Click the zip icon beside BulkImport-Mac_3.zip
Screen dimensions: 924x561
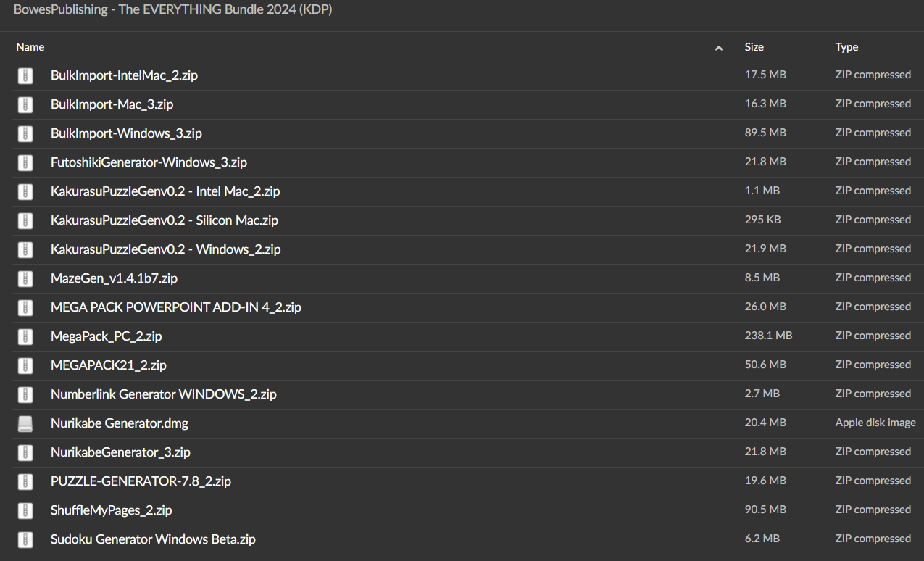pyautogui.click(x=25, y=104)
